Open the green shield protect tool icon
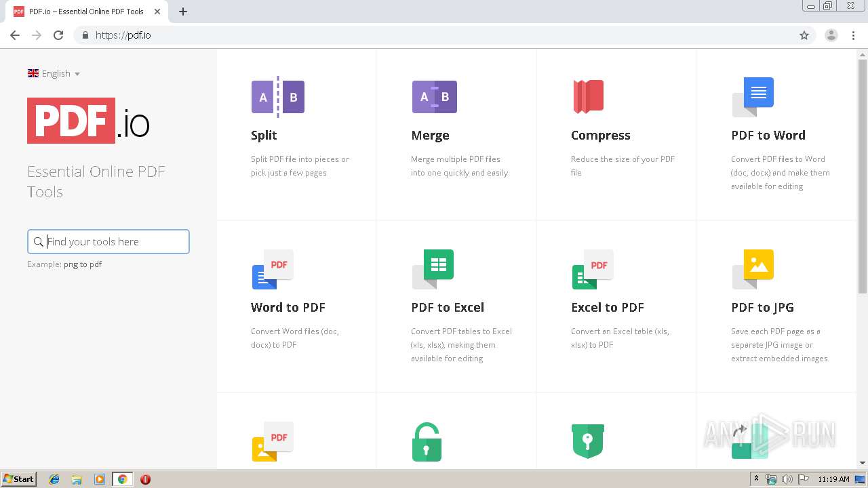Screen dimensions: 868x488 pyautogui.click(x=588, y=441)
